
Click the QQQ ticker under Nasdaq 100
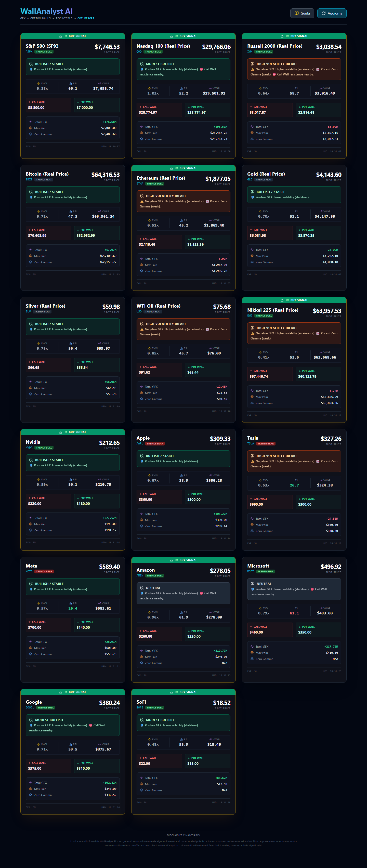(139, 51)
